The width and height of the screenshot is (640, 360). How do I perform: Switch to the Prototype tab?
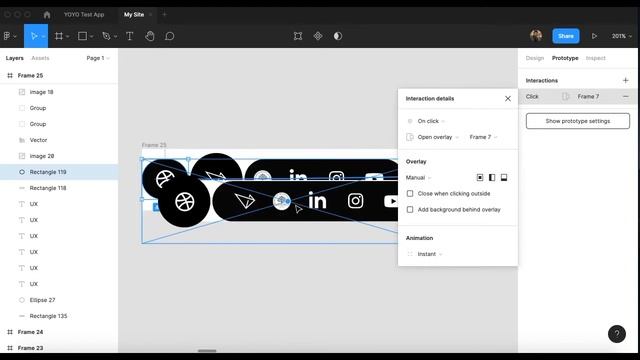[x=565, y=58]
